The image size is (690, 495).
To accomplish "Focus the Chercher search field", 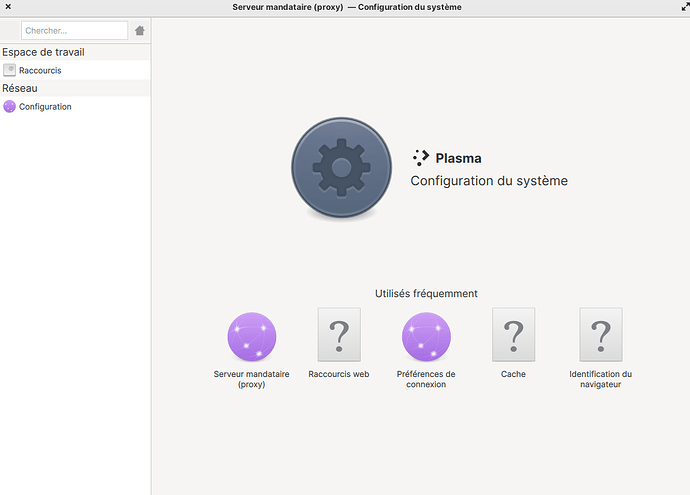I will tap(74, 30).
